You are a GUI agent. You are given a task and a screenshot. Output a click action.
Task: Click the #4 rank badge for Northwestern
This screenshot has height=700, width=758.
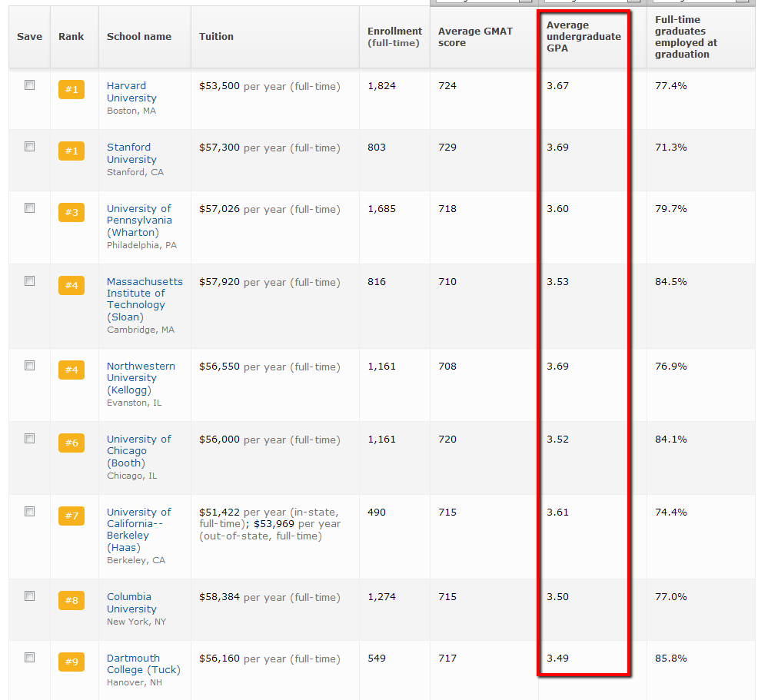[x=71, y=370]
